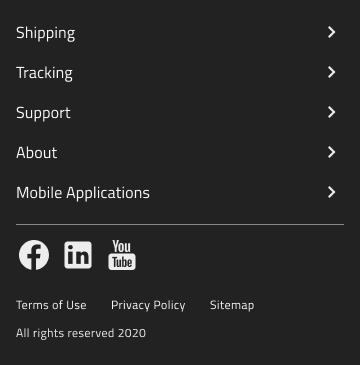Select the Tracking menu label

point(44,73)
